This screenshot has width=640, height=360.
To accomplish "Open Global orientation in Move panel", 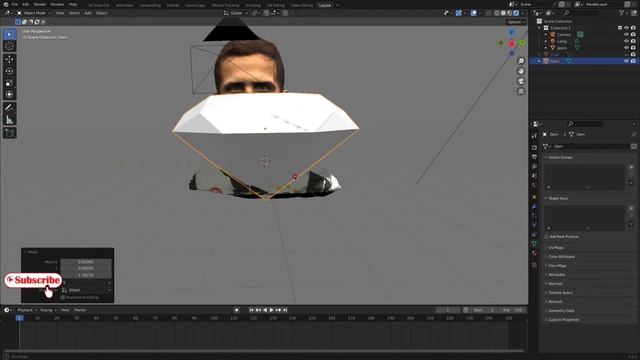I will pyautogui.click(x=87, y=290).
